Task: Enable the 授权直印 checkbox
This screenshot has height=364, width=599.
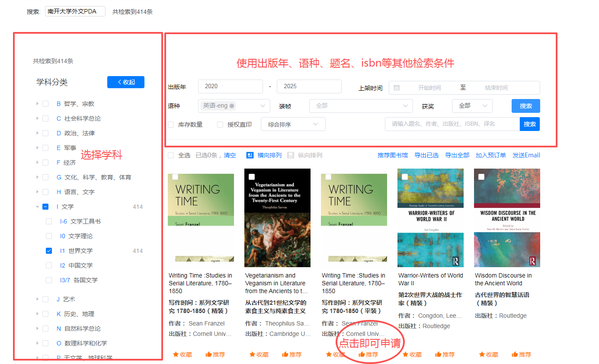Action: pyautogui.click(x=220, y=125)
